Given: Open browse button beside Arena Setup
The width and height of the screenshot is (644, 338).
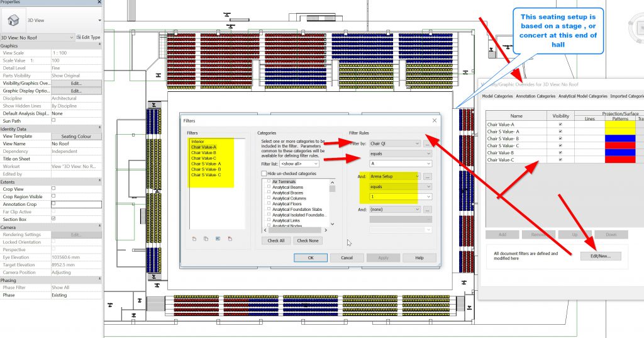Looking at the screenshot, I should 428,177.
